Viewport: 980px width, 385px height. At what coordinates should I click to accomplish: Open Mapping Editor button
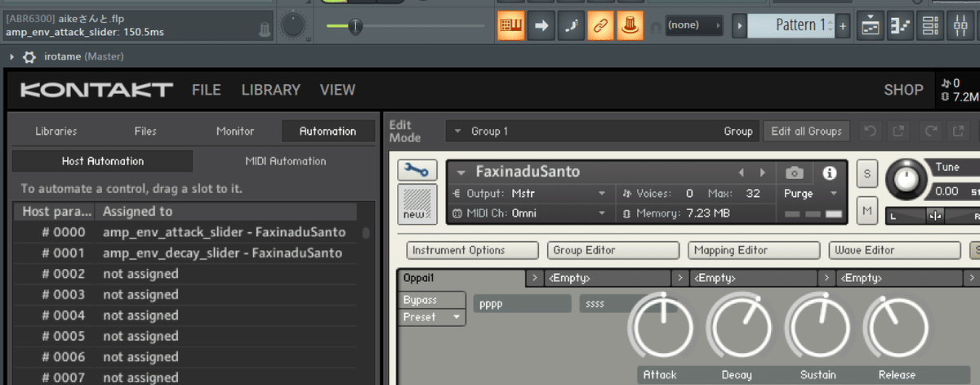pyautogui.click(x=753, y=250)
